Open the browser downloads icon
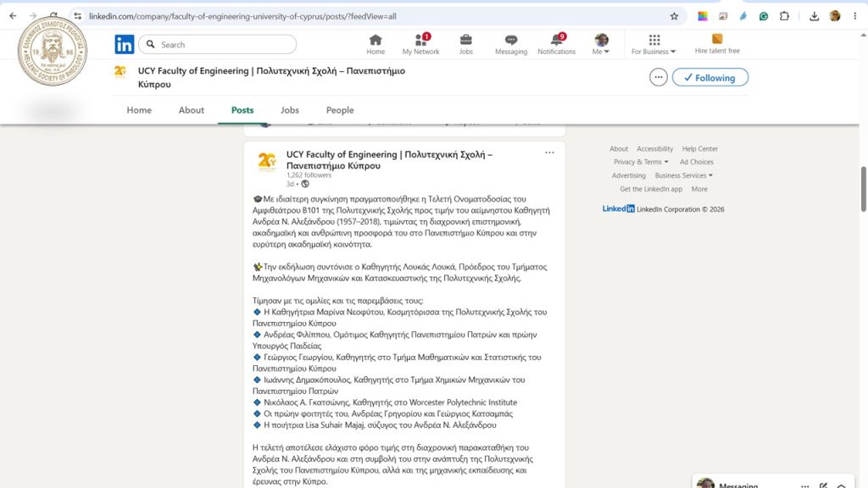Viewport: 868px width, 488px height. click(x=814, y=16)
